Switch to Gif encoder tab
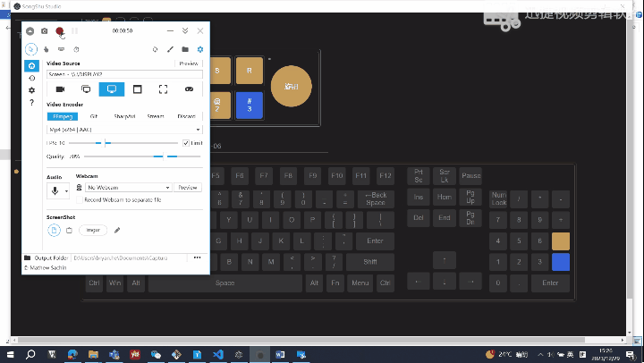Viewport: 644px width, 363px height. pyautogui.click(x=94, y=116)
